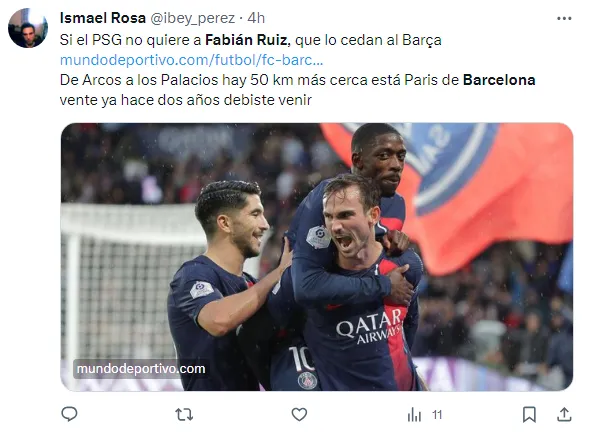Like the tweet using the heart icon
This screenshot has height=436, width=599.
pyautogui.click(x=299, y=415)
